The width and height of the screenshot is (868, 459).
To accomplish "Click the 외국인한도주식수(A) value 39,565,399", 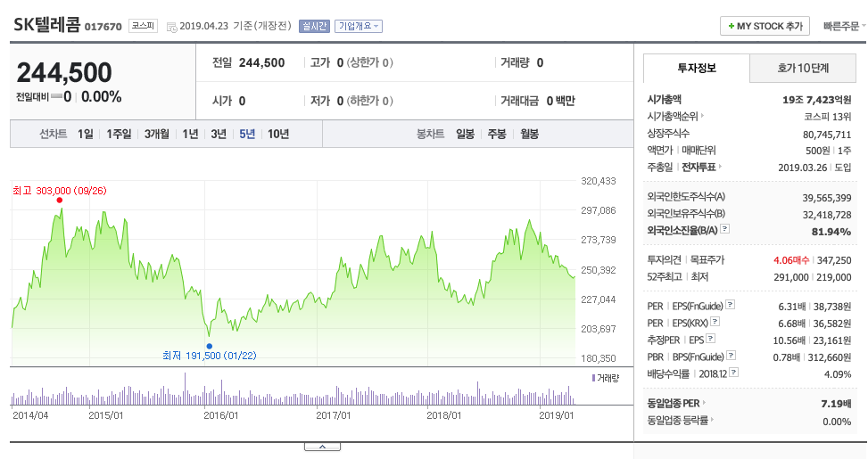I will click(x=827, y=198).
